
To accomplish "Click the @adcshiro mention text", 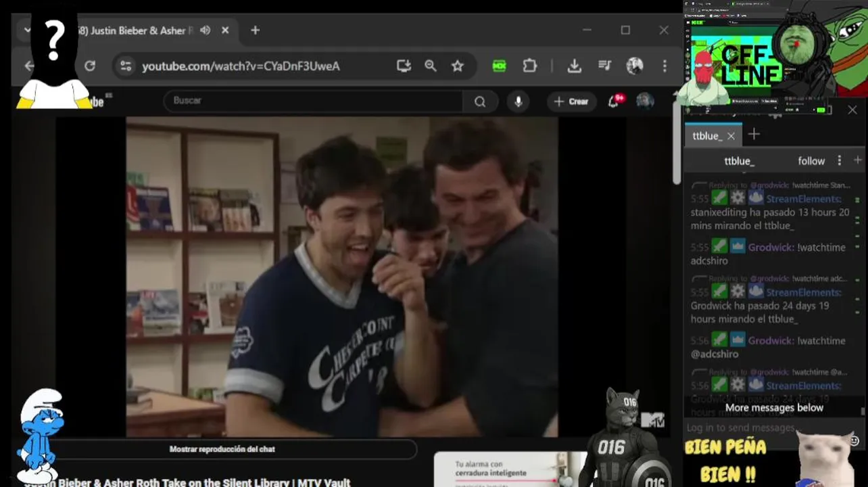I will [715, 354].
